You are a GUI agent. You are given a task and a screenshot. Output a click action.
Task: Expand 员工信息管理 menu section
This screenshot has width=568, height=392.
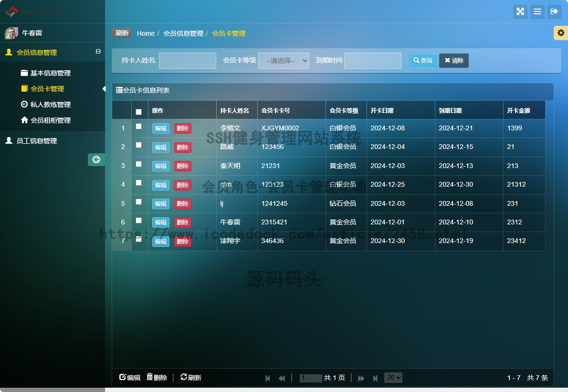click(x=31, y=140)
